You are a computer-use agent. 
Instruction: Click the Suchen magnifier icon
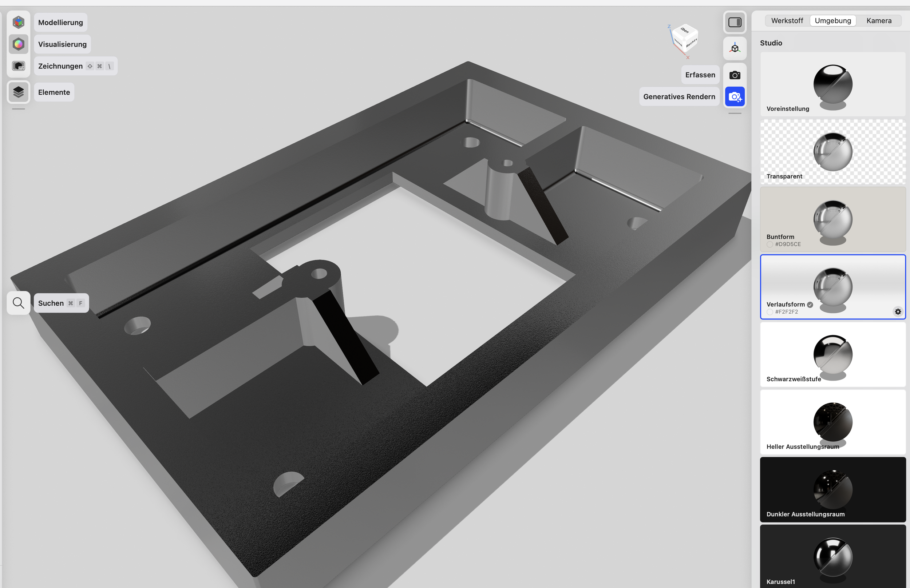18,303
